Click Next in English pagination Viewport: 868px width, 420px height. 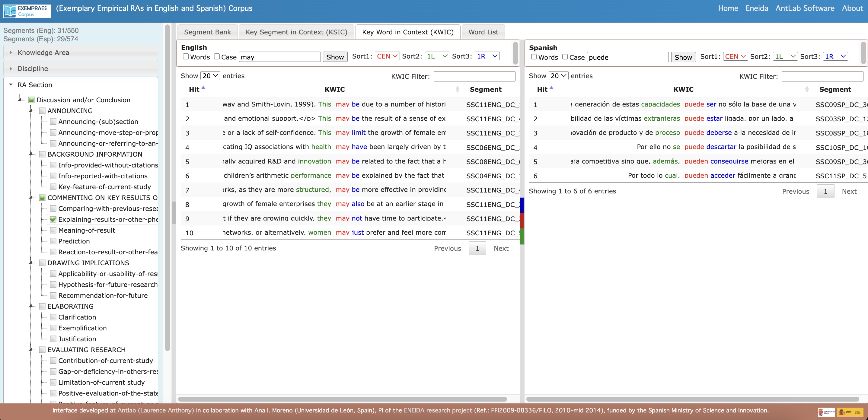pyautogui.click(x=501, y=248)
